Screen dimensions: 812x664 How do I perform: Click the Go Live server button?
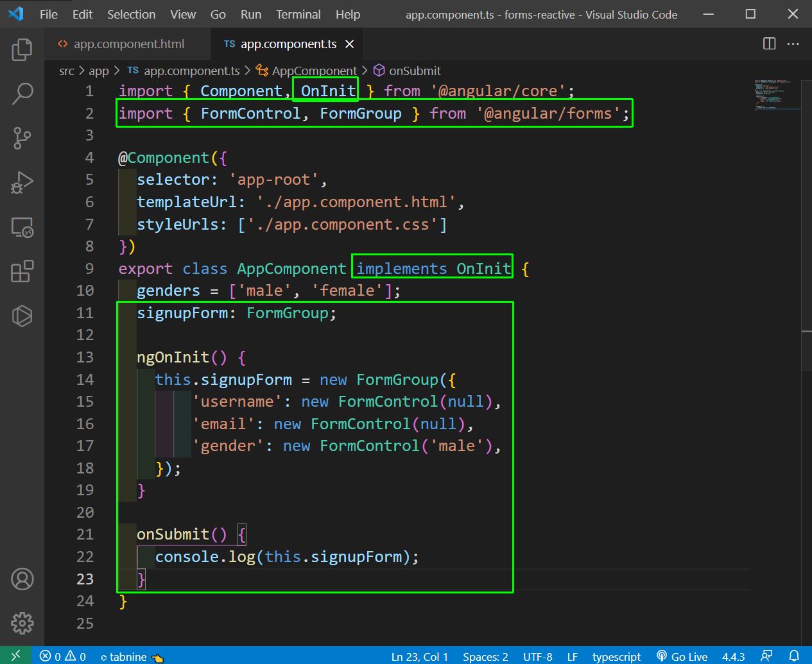pyautogui.click(x=682, y=656)
